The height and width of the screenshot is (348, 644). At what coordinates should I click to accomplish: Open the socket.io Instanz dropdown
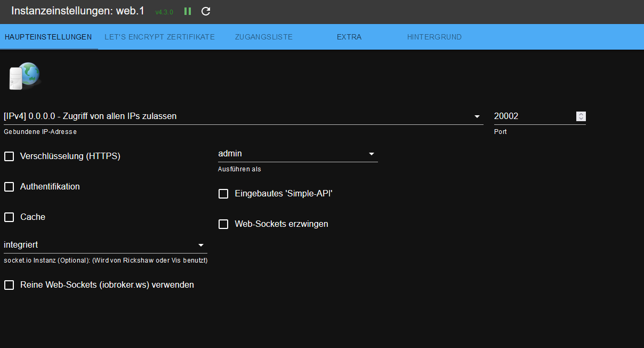105,245
